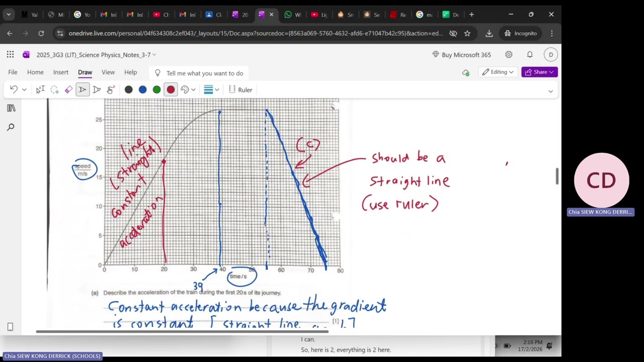The height and width of the screenshot is (362, 644).
Task: Expand the pen thickness dropdown arrow
Action: (x=217, y=90)
